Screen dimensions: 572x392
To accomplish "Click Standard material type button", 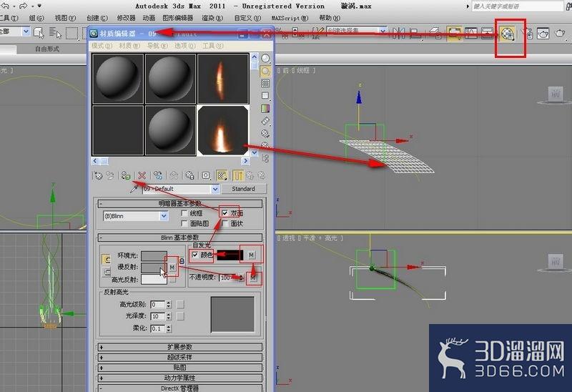I will tap(244, 189).
